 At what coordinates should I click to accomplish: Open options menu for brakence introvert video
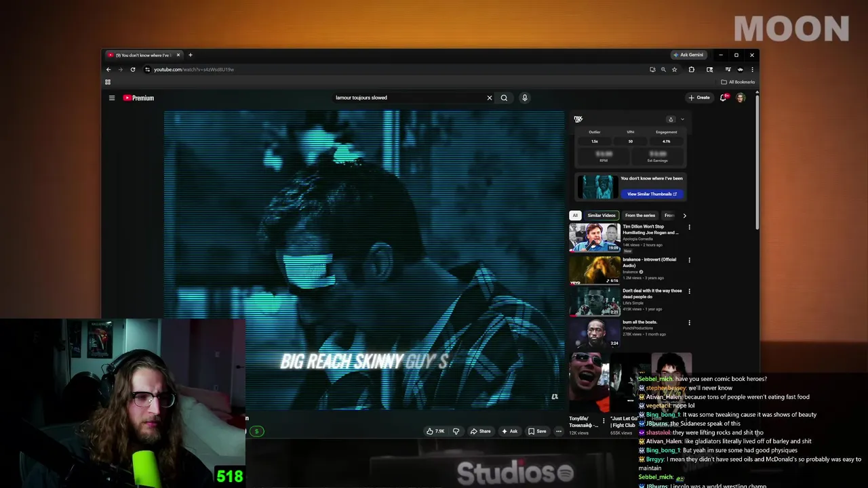point(689,260)
